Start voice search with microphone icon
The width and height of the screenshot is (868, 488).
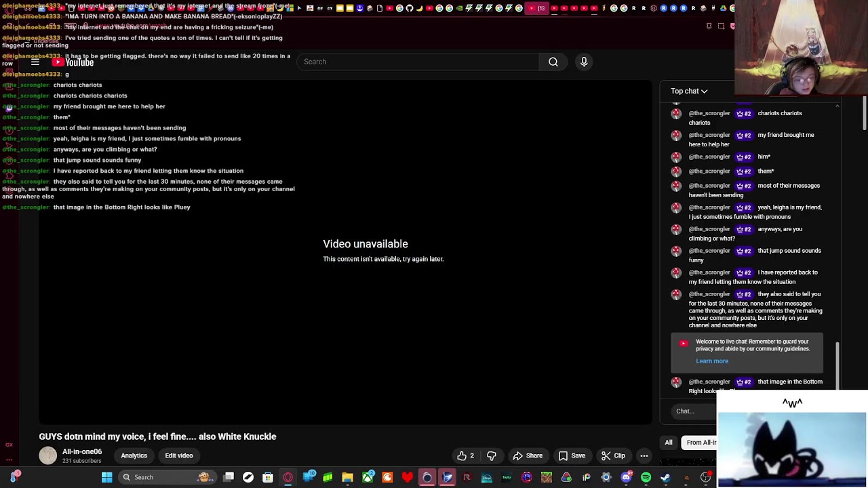584,62
